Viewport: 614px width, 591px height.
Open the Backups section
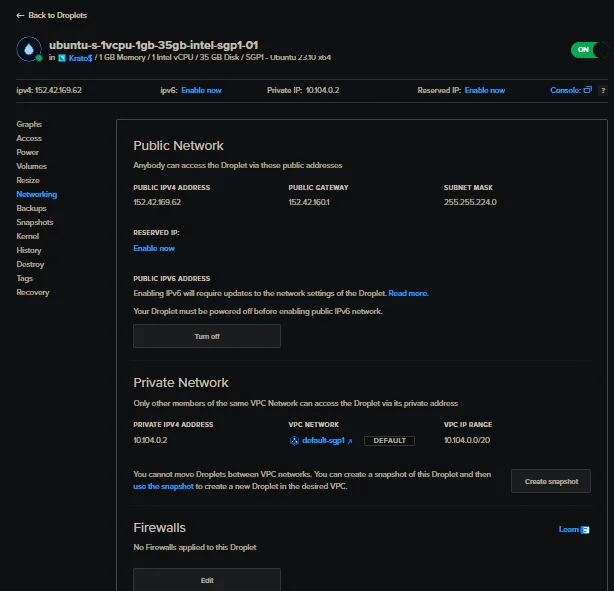31,208
